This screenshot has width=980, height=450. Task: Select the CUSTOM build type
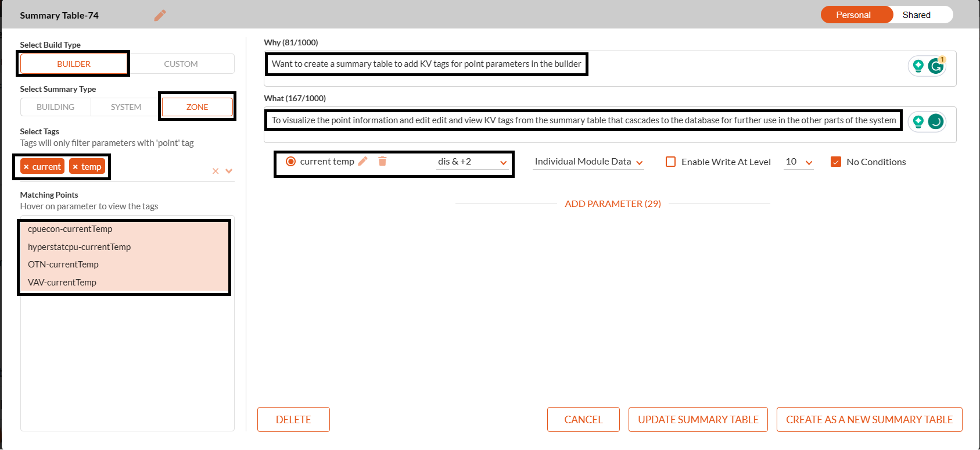click(181, 64)
